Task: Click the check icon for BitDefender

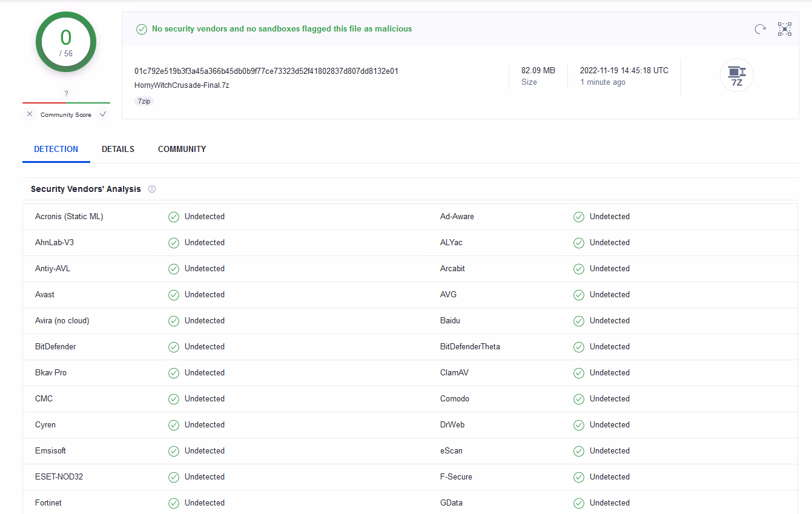Action: click(x=174, y=347)
